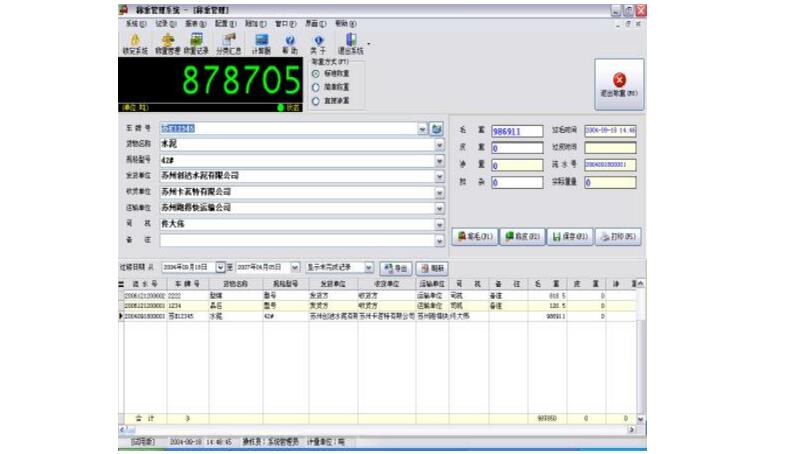Click the 打印 (F5) print button
Image resolution: width=790 pixels, height=454 pixels.
618,236
